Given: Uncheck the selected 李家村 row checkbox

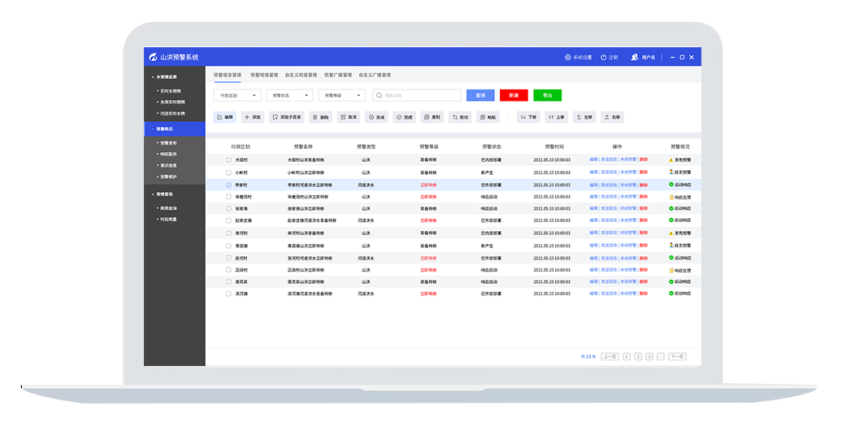Looking at the screenshot, I should (x=228, y=185).
